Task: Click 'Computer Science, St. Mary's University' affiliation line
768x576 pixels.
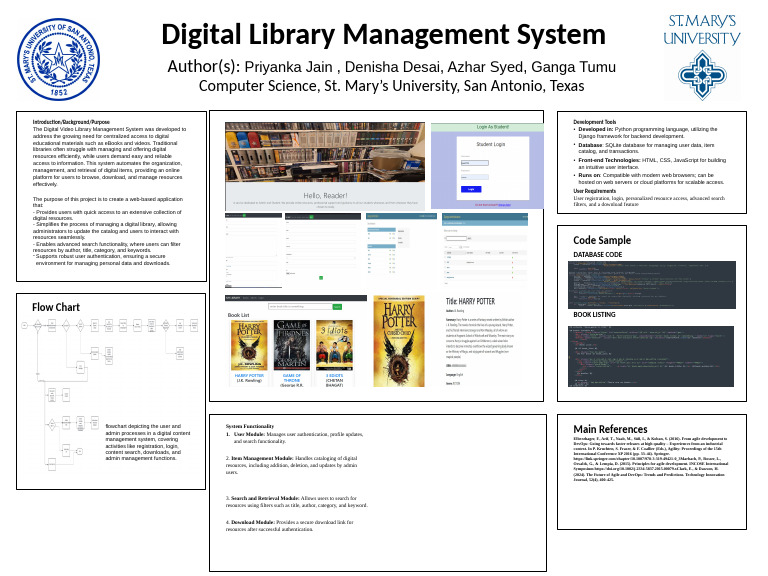Action: pyautogui.click(x=391, y=86)
